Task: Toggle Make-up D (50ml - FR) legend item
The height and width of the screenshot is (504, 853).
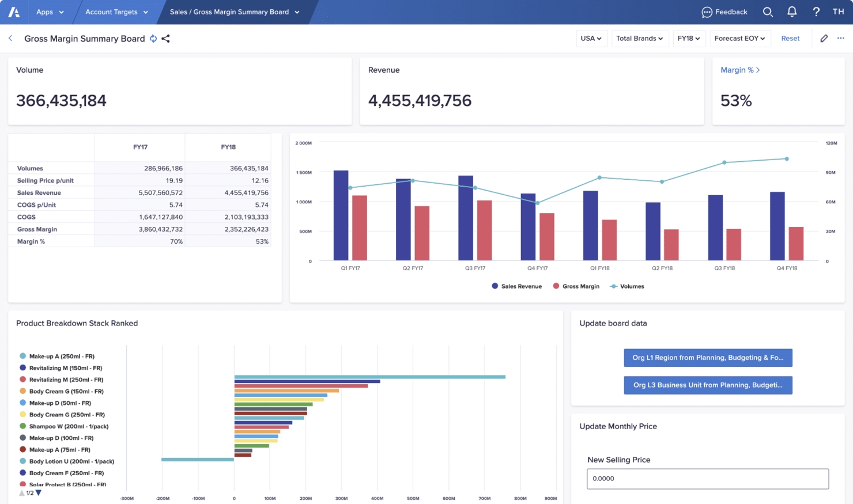Action: pyautogui.click(x=55, y=403)
